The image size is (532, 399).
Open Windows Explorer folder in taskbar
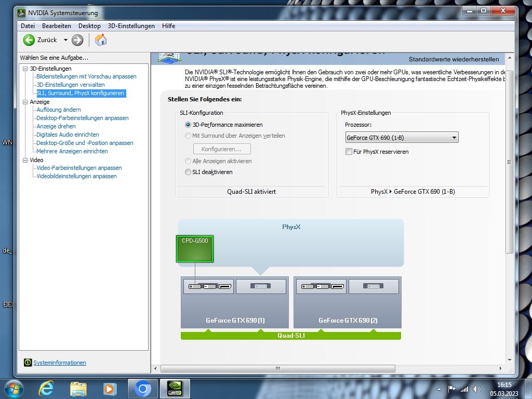78,389
